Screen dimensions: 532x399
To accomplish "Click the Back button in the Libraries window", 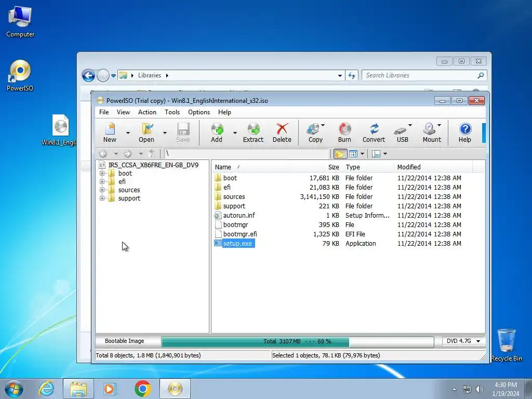I will [88, 75].
